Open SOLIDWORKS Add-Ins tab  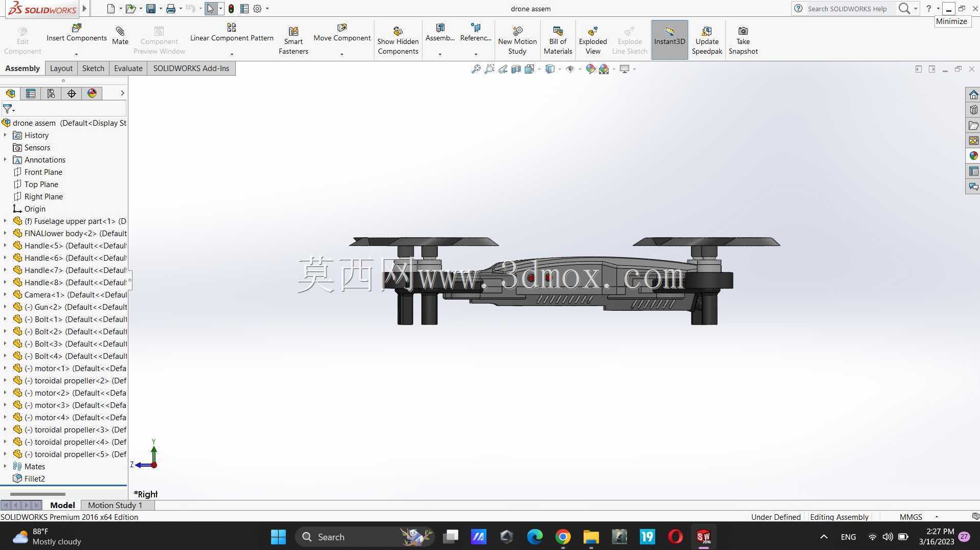tap(191, 68)
